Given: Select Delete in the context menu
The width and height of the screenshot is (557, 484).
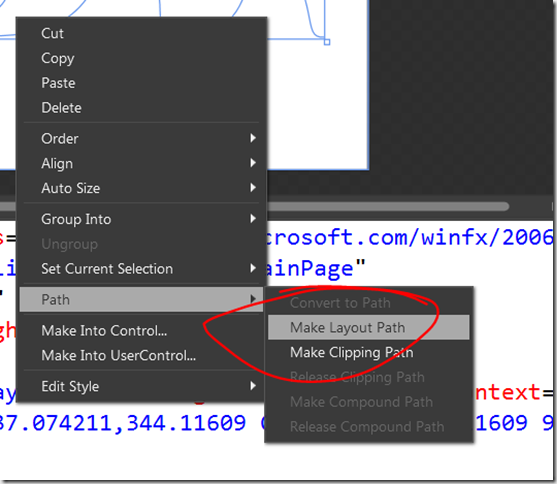Looking at the screenshot, I should [141, 108].
